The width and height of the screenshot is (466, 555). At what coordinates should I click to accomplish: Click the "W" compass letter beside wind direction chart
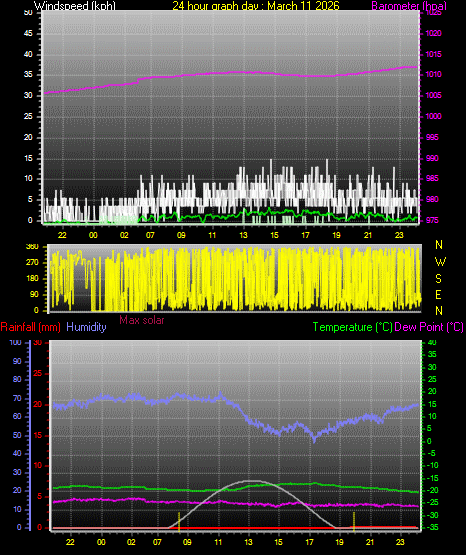[440, 262]
